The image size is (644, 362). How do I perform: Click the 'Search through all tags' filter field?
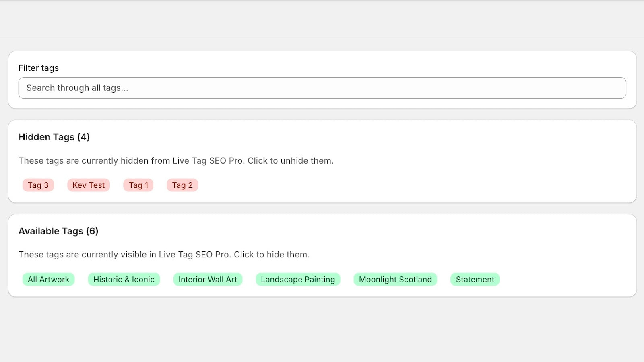[x=322, y=88]
